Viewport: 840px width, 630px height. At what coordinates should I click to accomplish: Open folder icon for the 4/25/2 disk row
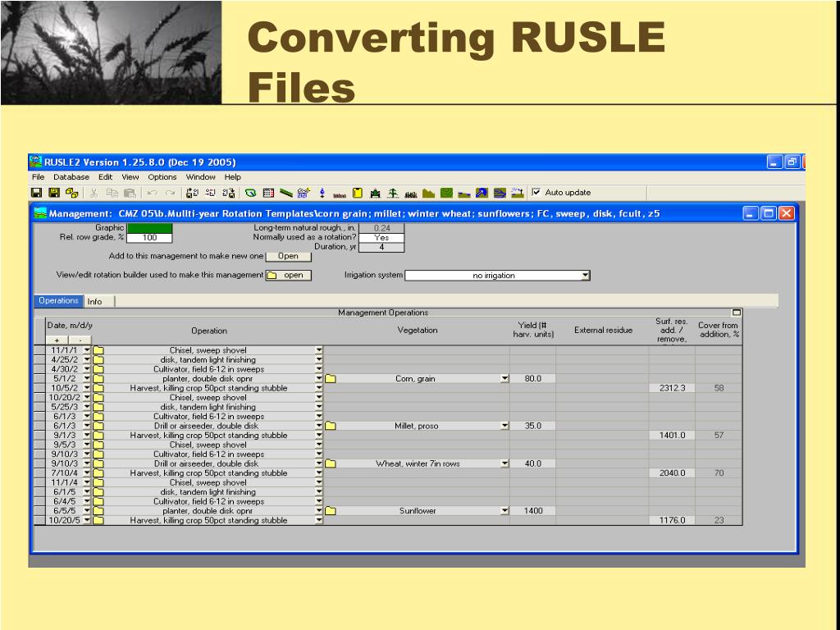tap(98, 360)
